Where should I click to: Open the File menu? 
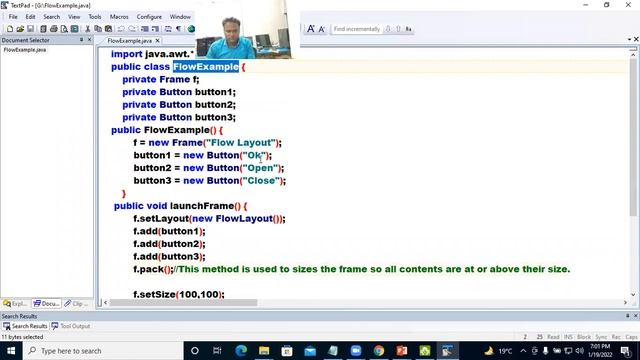pyautogui.click(x=13, y=17)
